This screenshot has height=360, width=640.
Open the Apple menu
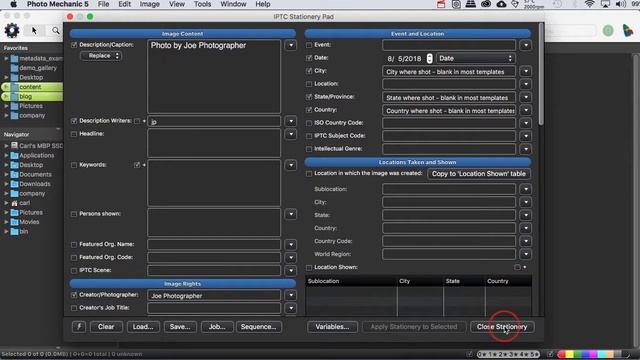(x=13, y=4)
